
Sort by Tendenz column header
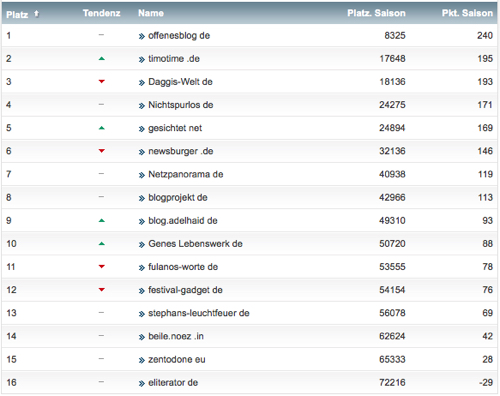coord(101,13)
